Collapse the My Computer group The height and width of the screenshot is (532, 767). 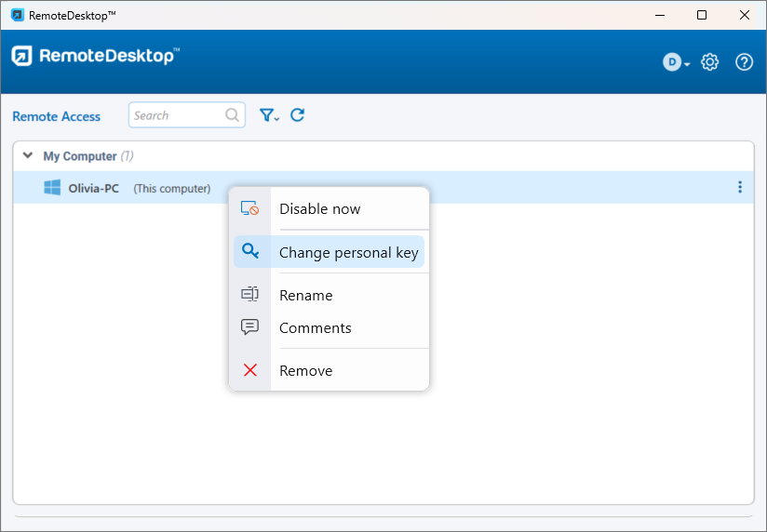click(28, 156)
